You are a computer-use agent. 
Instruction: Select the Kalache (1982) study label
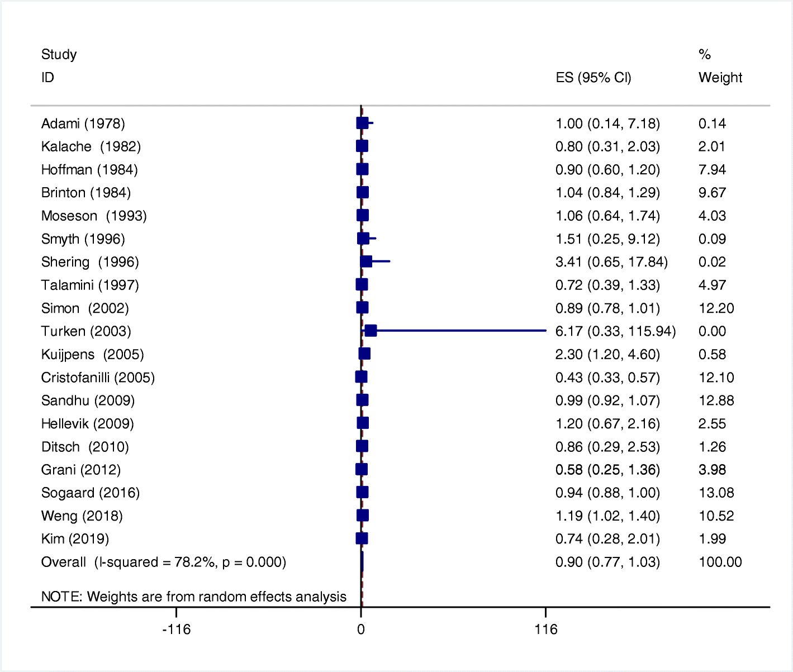(x=91, y=146)
